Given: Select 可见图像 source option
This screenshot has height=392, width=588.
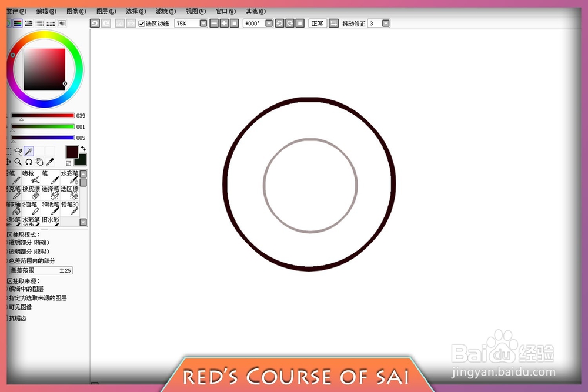Looking at the screenshot, I should [x=20, y=307].
